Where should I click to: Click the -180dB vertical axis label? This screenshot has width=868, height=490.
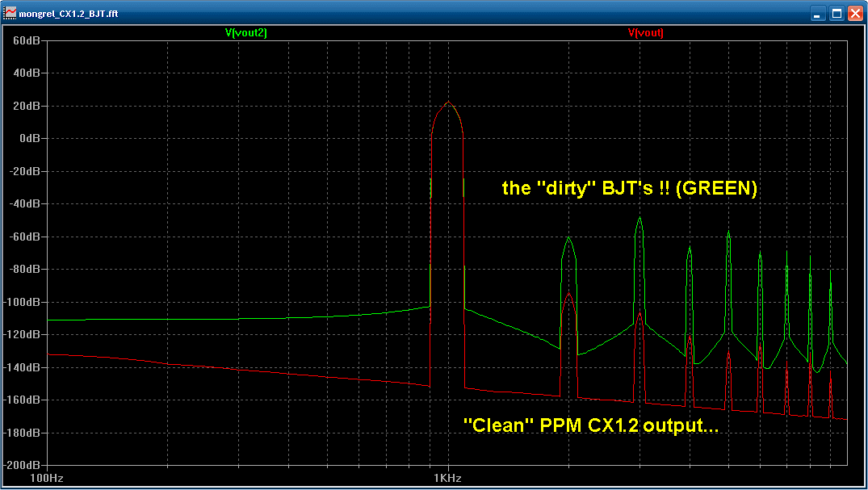coord(22,433)
